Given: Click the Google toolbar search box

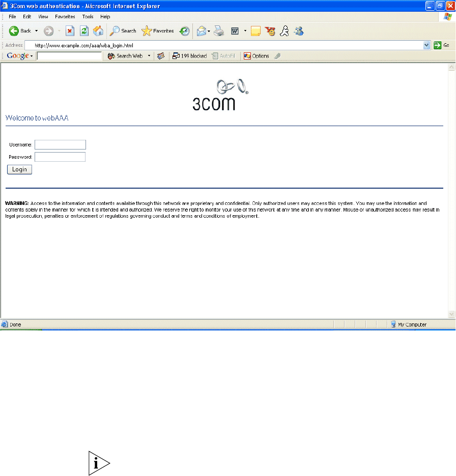Looking at the screenshot, I should click(69, 56).
